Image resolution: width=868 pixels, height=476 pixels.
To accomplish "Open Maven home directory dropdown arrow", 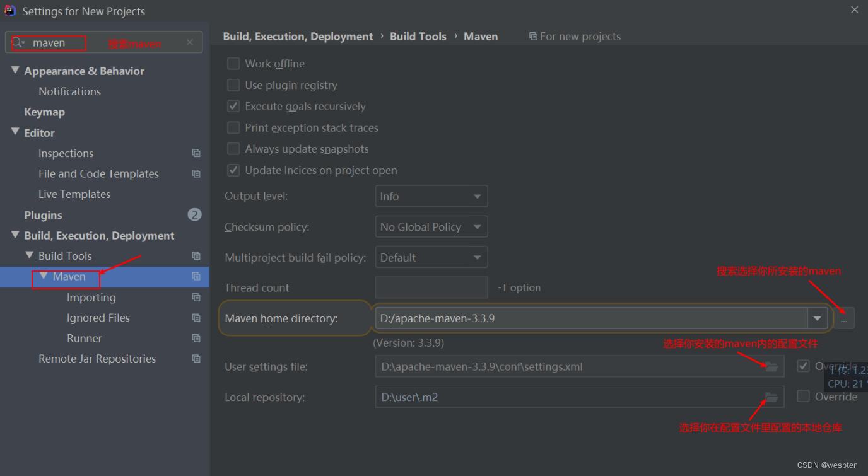I will click(x=818, y=318).
